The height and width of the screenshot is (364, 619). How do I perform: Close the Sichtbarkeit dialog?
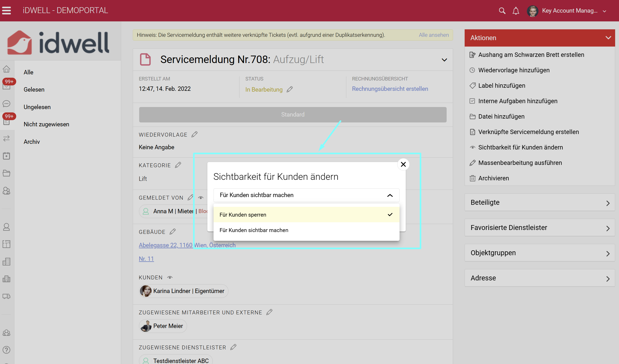pyautogui.click(x=403, y=164)
